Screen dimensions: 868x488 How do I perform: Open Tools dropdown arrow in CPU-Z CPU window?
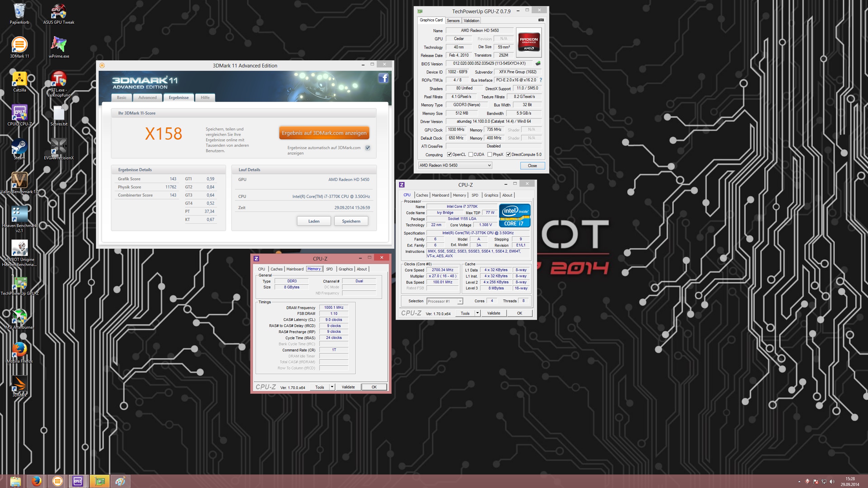click(x=477, y=313)
